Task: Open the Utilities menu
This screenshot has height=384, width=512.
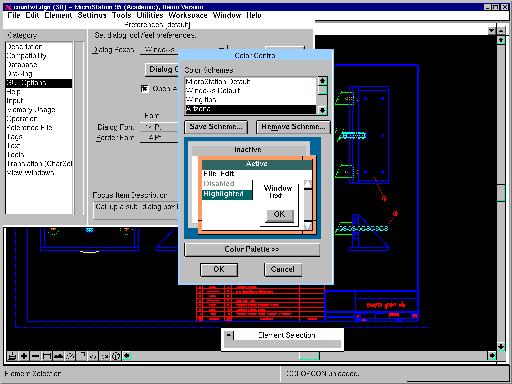Action: [150, 15]
